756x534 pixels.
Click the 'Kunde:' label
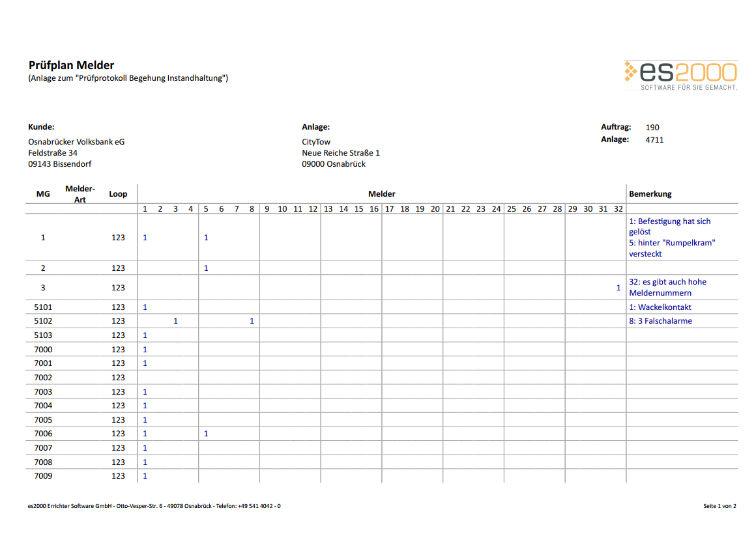coord(41,127)
